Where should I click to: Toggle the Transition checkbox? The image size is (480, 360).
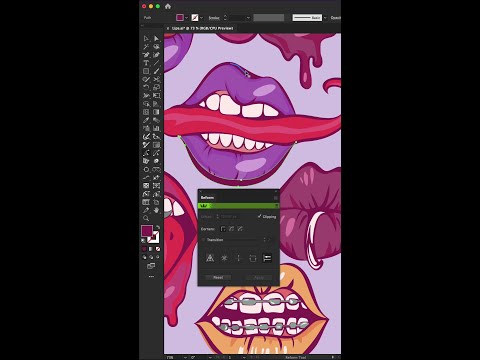203,240
